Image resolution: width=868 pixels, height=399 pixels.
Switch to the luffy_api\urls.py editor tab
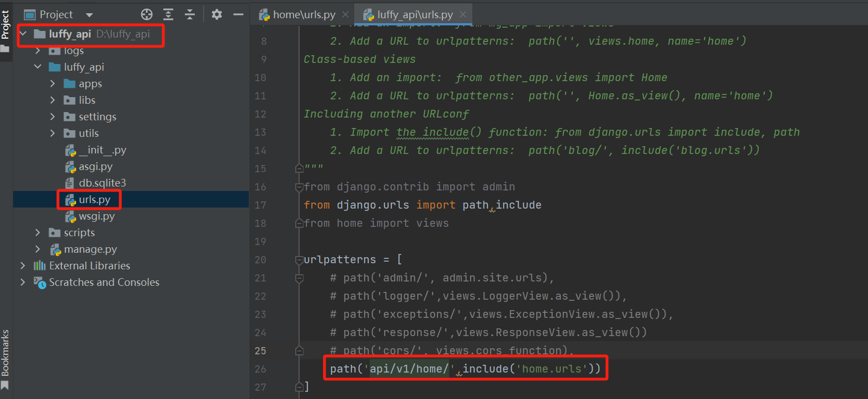pyautogui.click(x=415, y=14)
